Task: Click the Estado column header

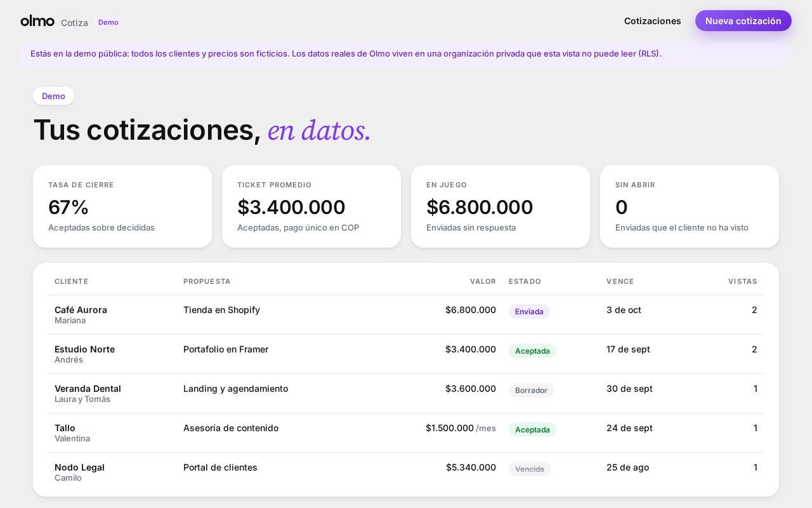Action: tap(525, 281)
